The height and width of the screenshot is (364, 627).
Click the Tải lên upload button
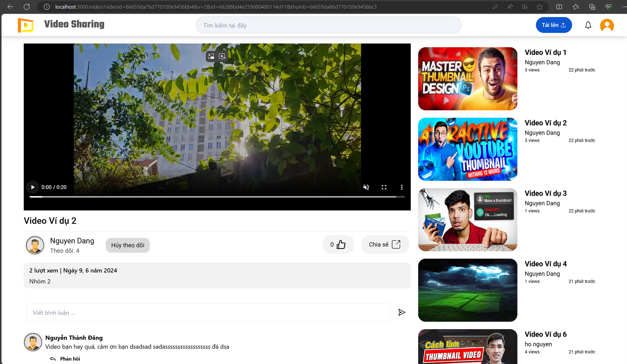554,25
